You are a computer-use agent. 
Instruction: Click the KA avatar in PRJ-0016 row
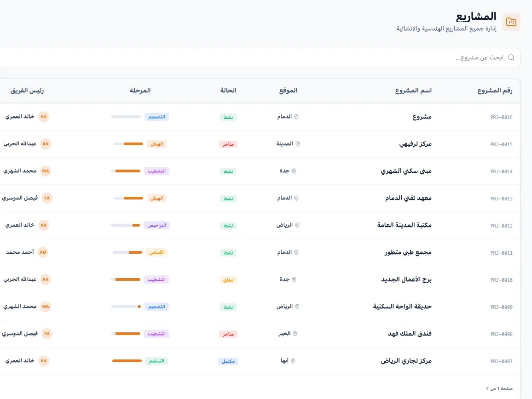coord(43,117)
